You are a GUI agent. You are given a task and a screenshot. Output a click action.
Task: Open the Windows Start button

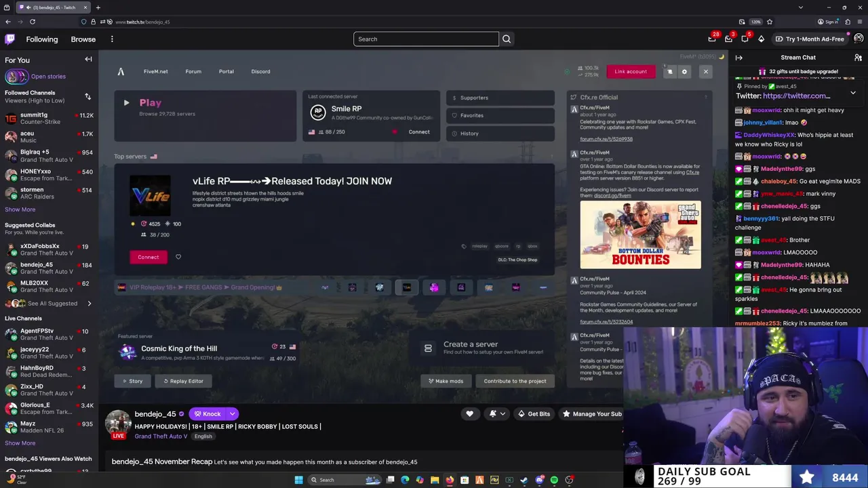pos(298,480)
